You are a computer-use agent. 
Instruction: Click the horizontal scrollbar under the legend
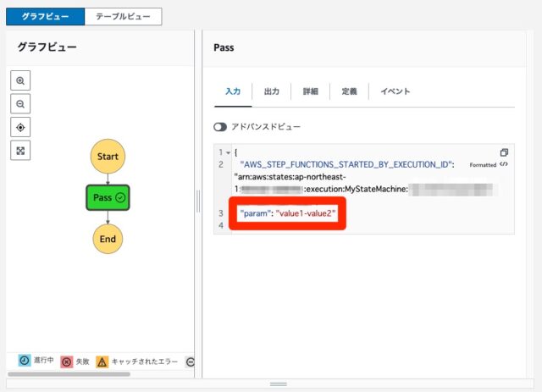[69, 374]
